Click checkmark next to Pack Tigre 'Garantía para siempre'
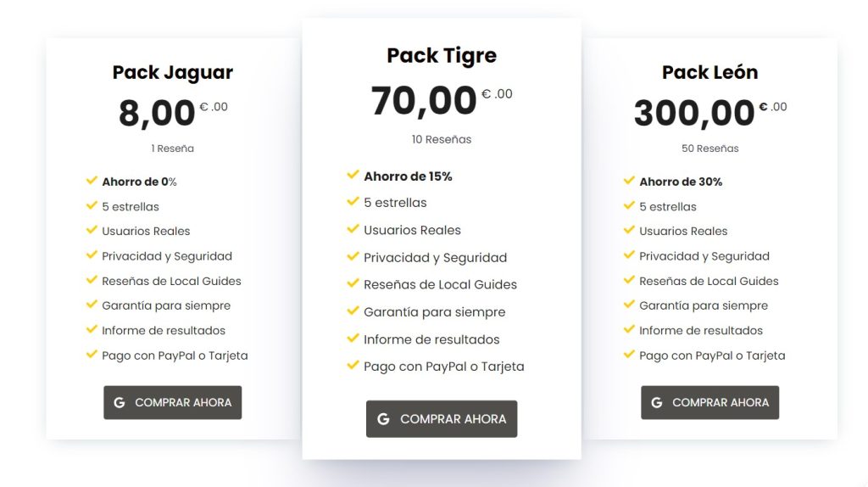 pos(353,311)
